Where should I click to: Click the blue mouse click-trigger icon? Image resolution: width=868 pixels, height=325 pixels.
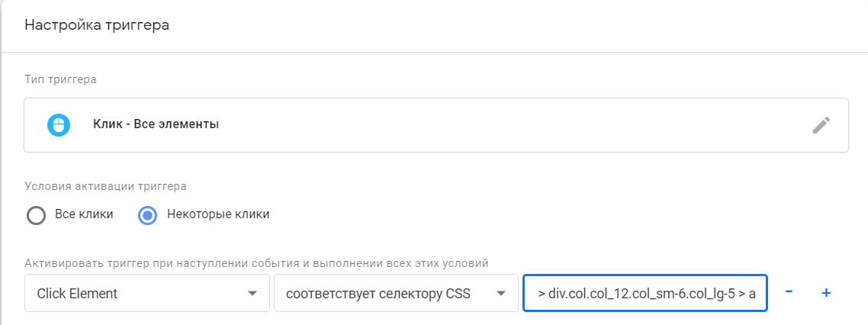point(58,125)
